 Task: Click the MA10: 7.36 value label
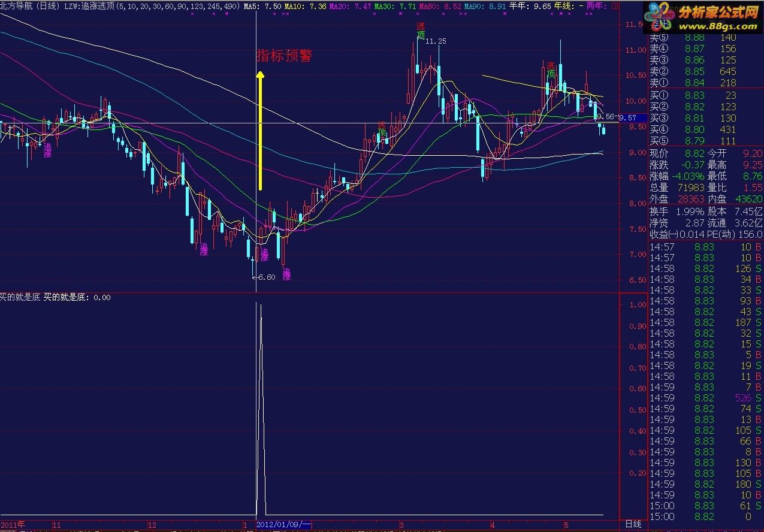click(x=305, y=5)
